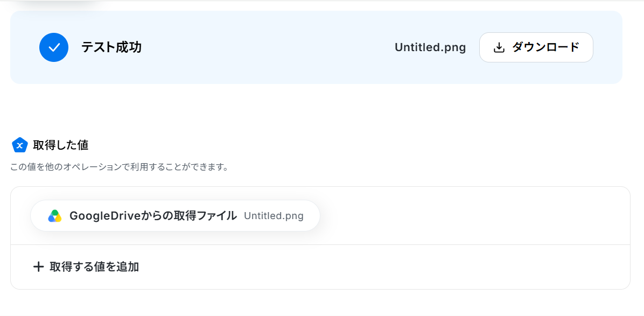Select the GoogleDriveからの取得ファイル chip label

153,216
